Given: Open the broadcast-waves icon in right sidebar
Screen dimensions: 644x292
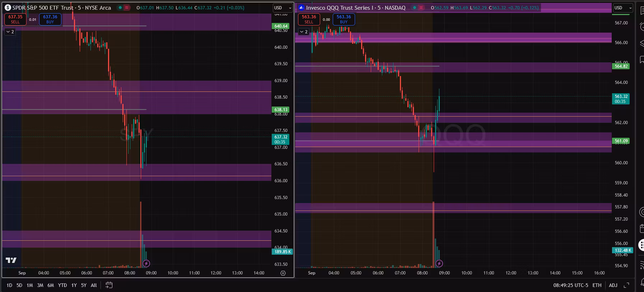Looking at the screenshot, I should pyautogui.click(x=642, y=265).
